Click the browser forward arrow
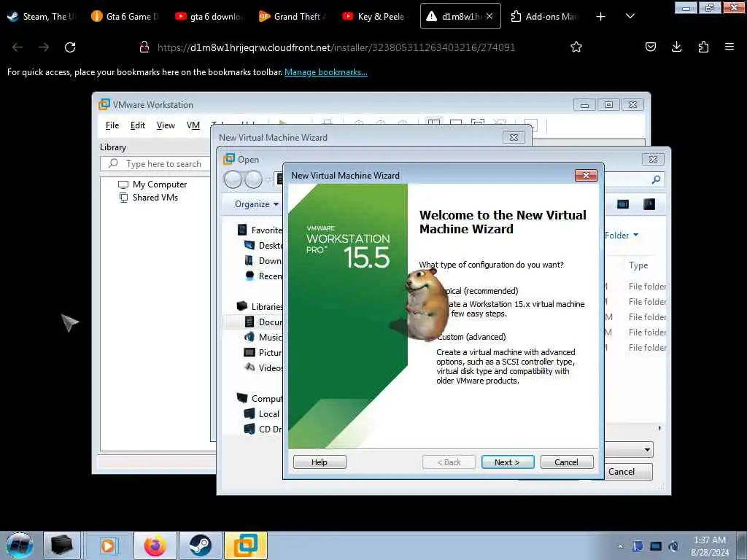 [44, 47]
